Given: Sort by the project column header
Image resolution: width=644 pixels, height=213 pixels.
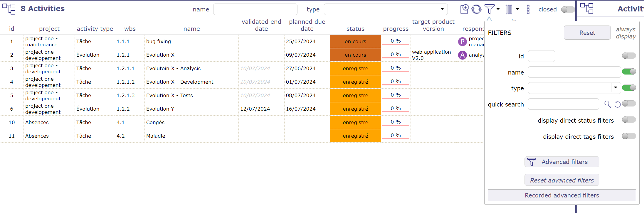Looking at the screenshot, I should (49, 29).
